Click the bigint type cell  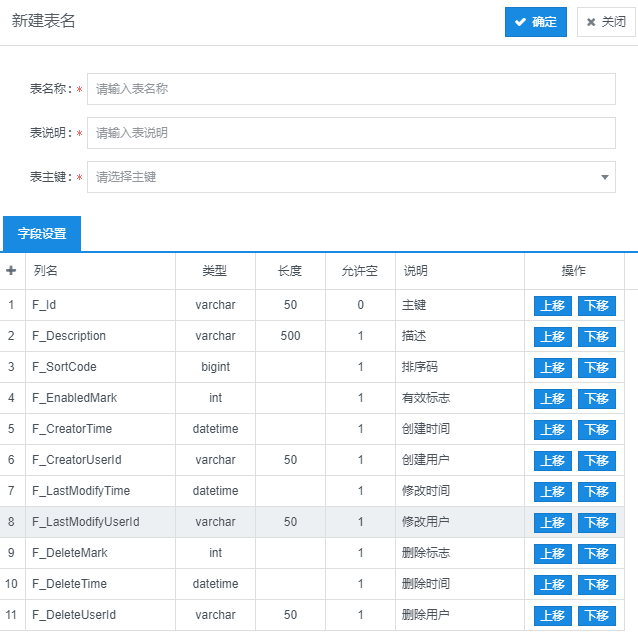coord(215,367)
